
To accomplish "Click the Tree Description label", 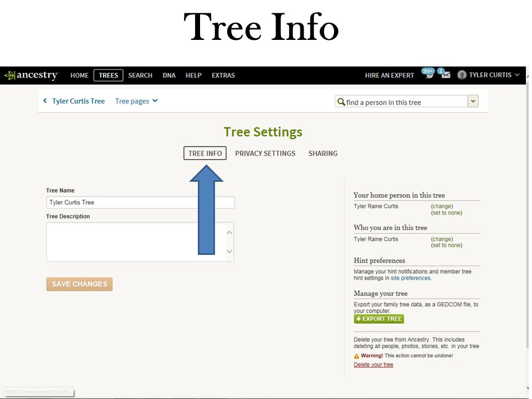I will click(x=68, y=217).
